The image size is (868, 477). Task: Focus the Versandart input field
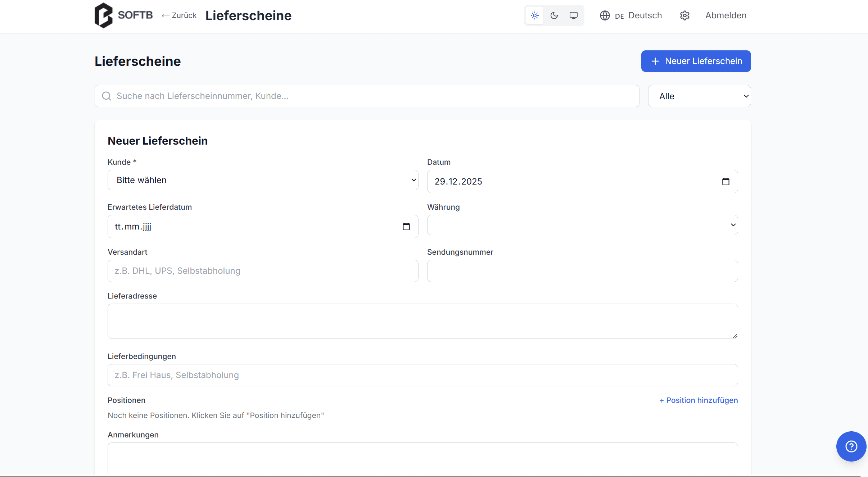coord(263,271)
